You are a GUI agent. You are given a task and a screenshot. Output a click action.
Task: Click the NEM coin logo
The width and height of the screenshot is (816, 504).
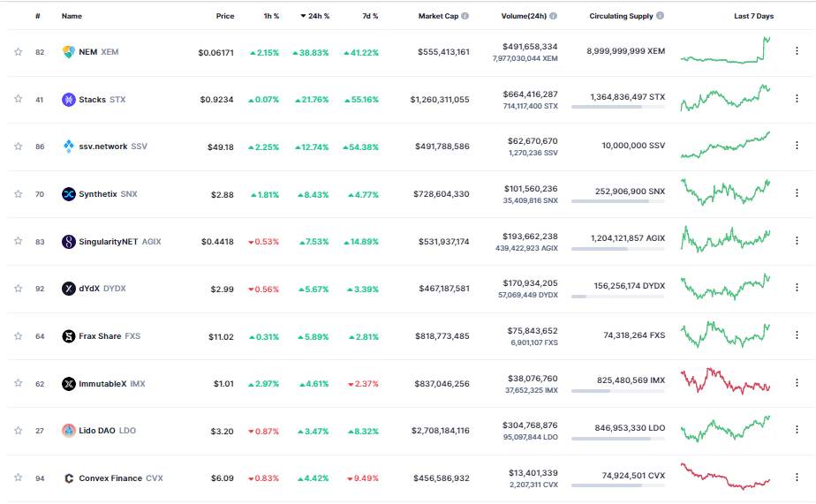69,52
